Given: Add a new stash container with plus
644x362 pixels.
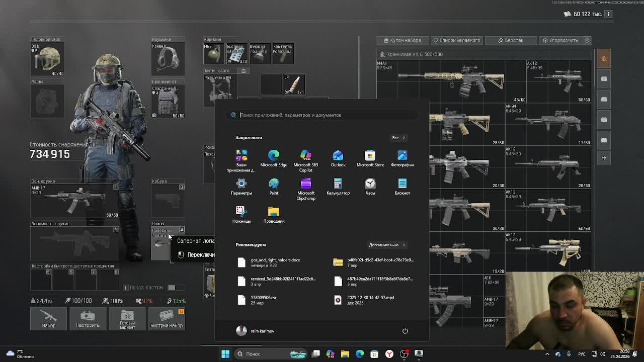Looking at the screenshot, I should pos(604,158).
